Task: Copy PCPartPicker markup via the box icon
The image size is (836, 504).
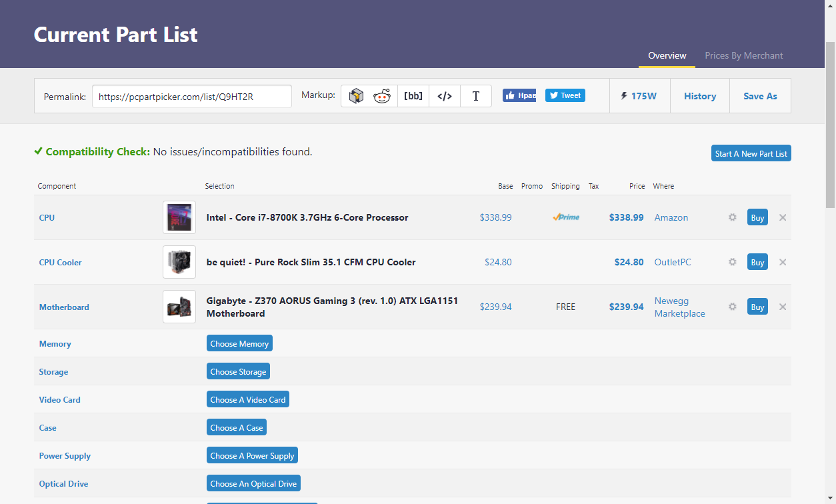Action: [x=356, y=96]
